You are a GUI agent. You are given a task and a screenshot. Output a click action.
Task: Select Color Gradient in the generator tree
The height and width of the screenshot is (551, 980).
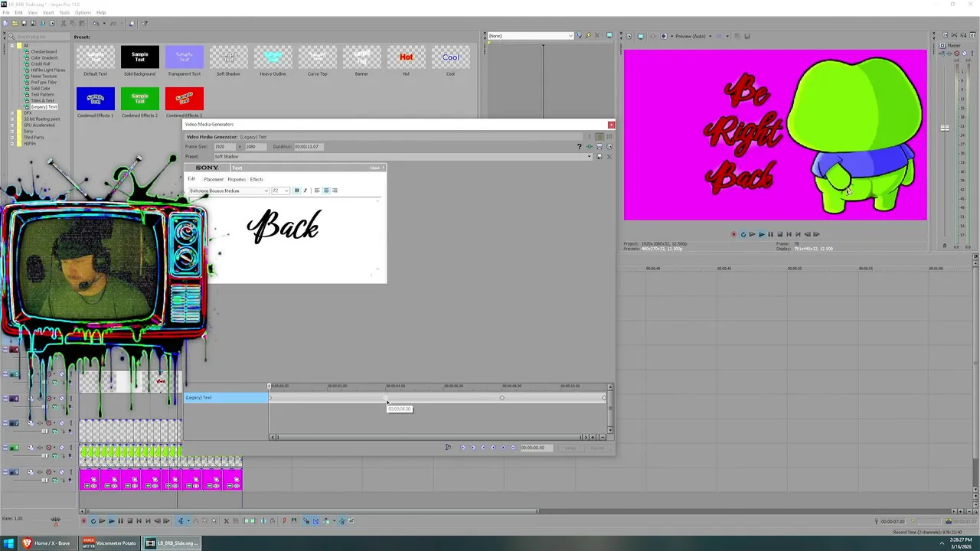click(x=44, y=58)
